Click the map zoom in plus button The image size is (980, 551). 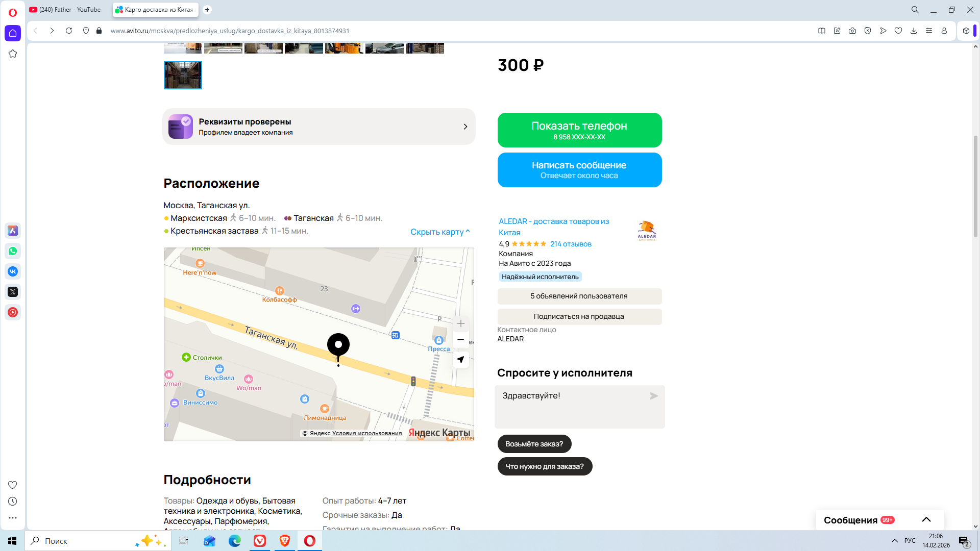tap(460, 323)
